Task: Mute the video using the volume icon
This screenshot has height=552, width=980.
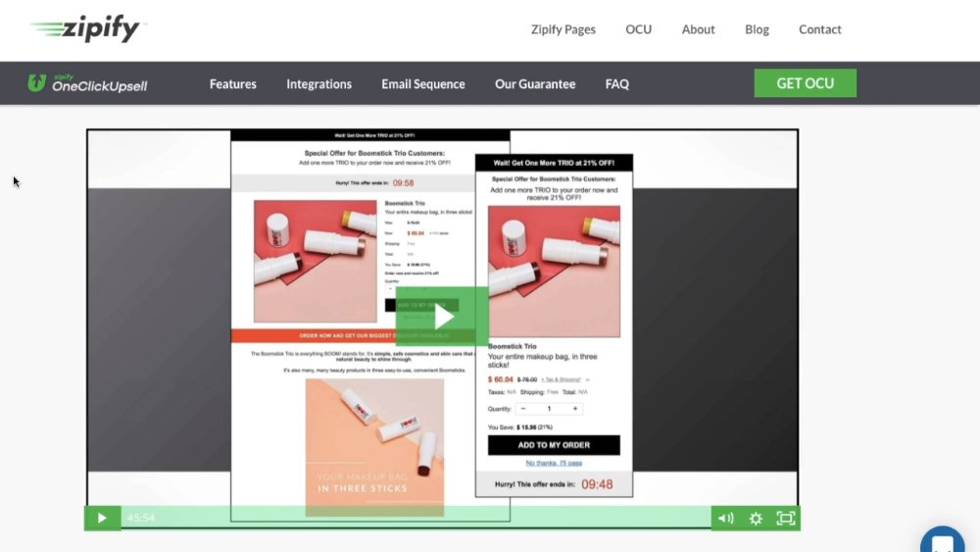Action: [x=725, y=519]
